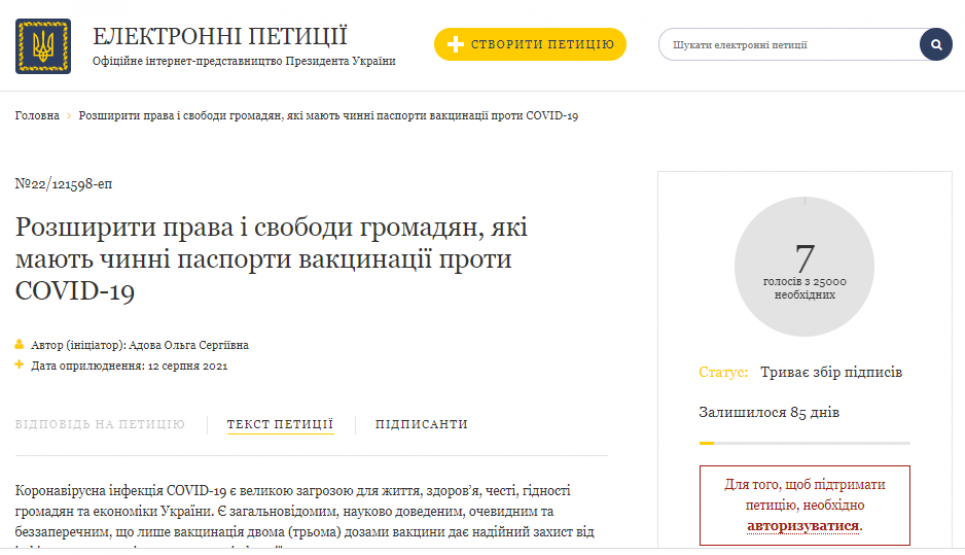Click the COVID-19 petition breadcrumb entry
This screenshot has width=965, height=555.
click(x=328, y=116)
